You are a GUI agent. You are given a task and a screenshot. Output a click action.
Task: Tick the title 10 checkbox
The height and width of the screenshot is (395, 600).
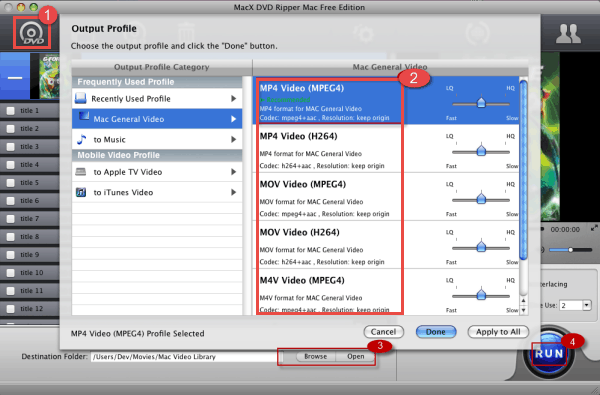pos(11,273)
